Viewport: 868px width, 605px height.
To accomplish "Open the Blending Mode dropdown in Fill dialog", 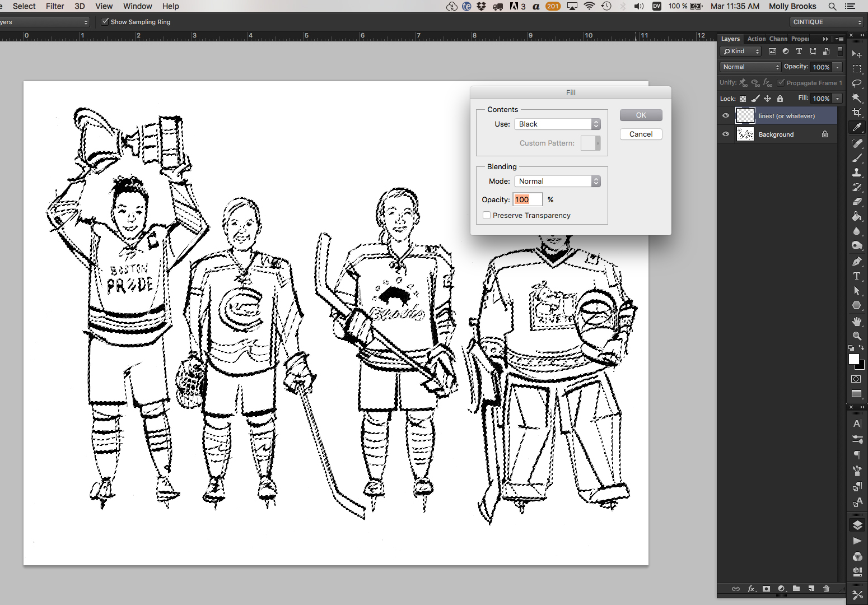I will [x=557, y=182].
